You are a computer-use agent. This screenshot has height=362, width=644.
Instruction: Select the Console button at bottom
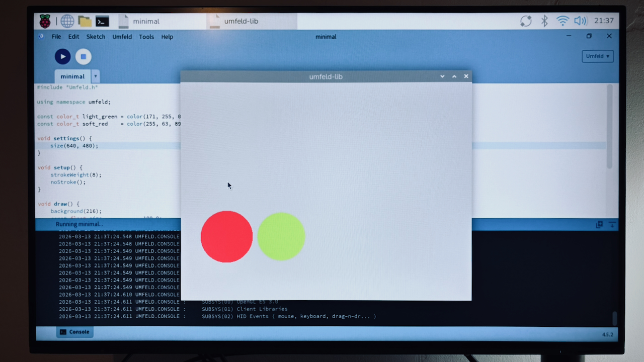[x=74, y=332]
